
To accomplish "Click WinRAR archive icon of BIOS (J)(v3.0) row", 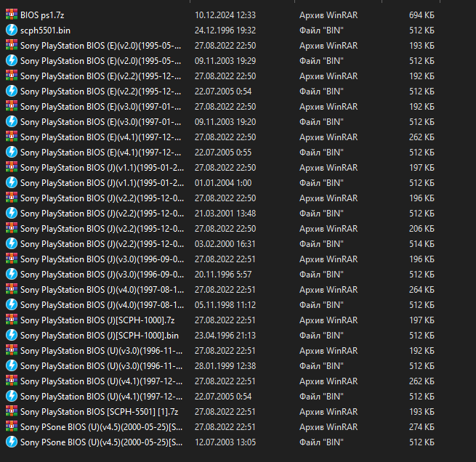I will pyautogui.click(x=12, y=259).
